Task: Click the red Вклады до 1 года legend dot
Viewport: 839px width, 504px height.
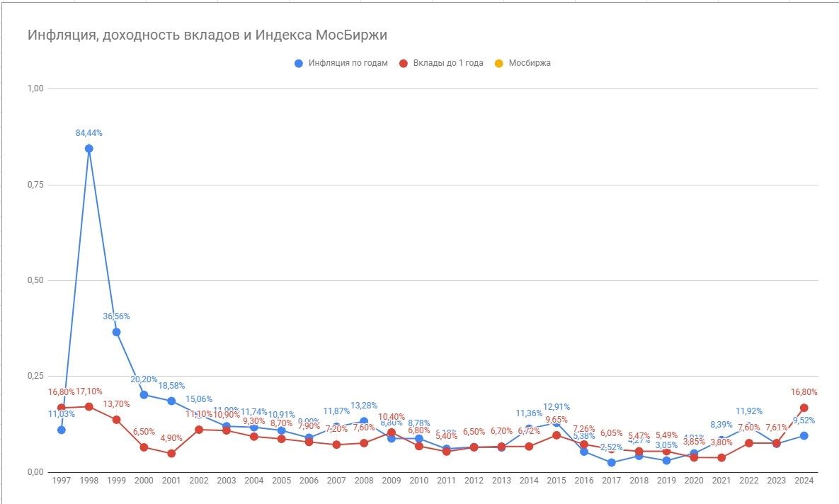Action: (404, 63)
